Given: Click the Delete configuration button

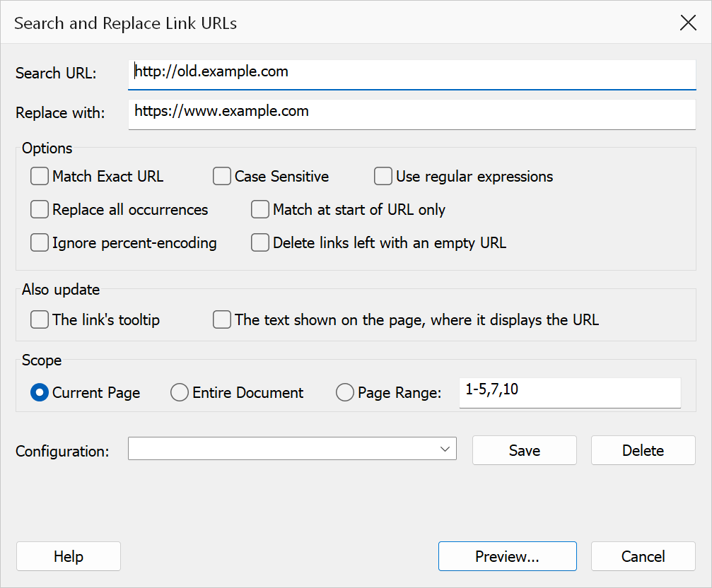Looking at the screenshot, I should [643, 450].
